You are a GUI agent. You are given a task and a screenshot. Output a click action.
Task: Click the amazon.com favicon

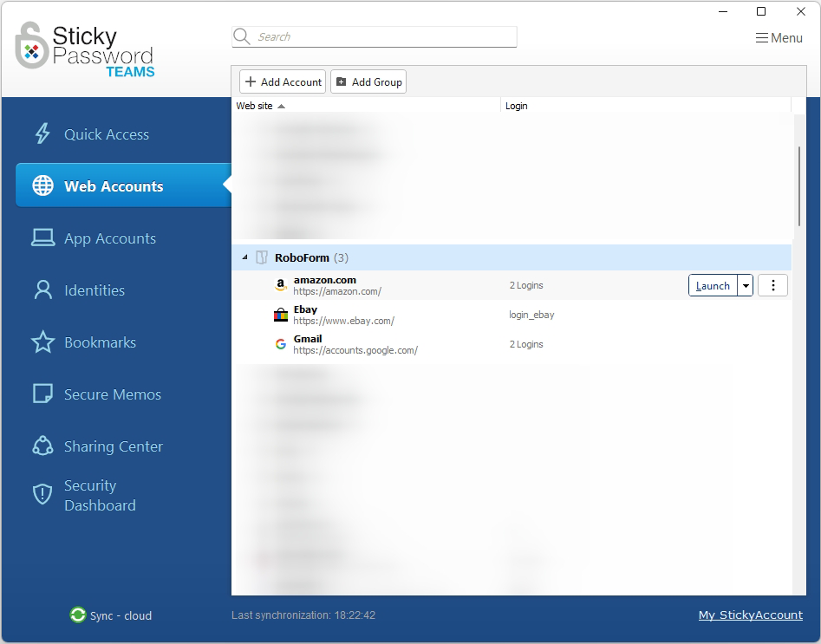(x=281, y=285)
